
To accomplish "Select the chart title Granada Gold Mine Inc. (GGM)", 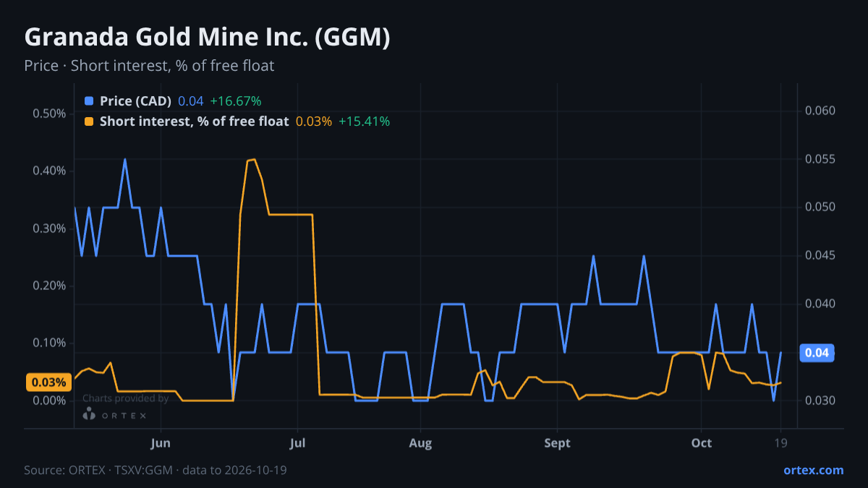I will click(208, 37).
